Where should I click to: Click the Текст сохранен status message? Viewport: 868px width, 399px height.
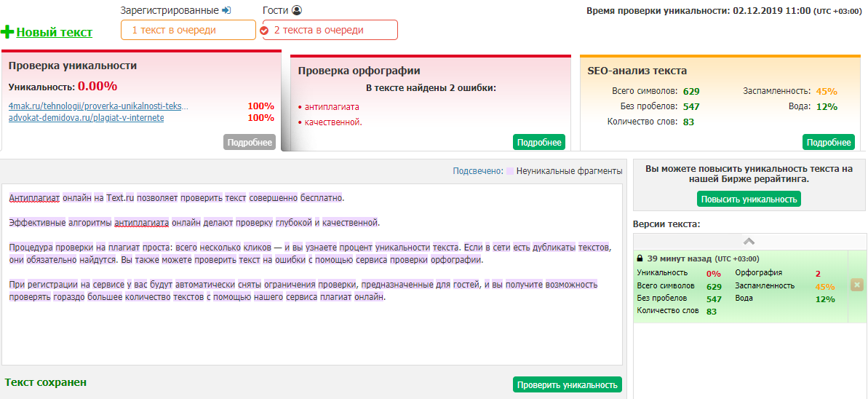point(45,382)
